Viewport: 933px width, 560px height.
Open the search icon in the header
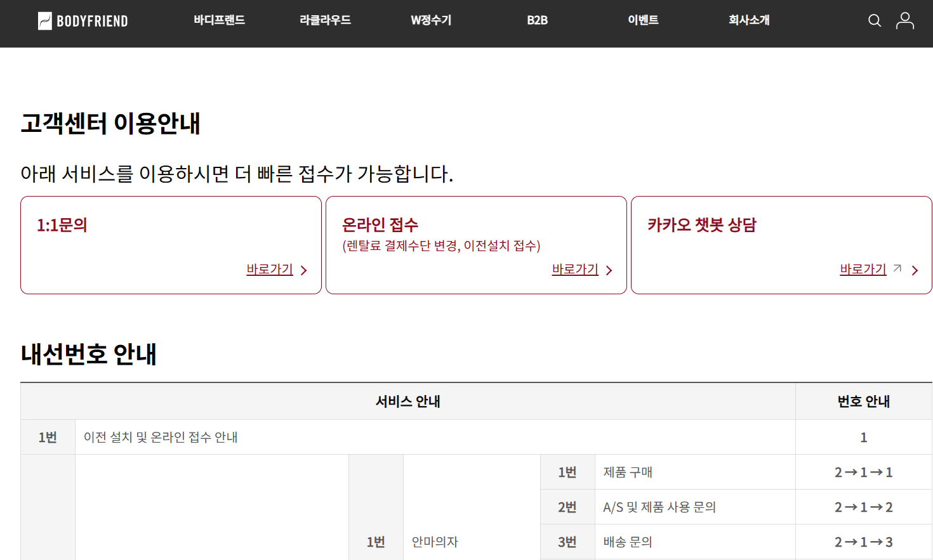pyautogui.click(x=874, y=20)
